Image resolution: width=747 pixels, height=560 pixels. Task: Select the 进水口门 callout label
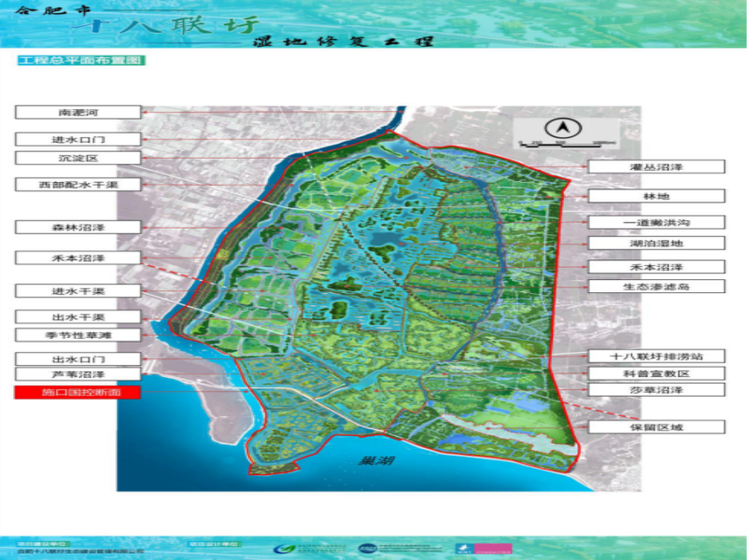pos(78,139)
